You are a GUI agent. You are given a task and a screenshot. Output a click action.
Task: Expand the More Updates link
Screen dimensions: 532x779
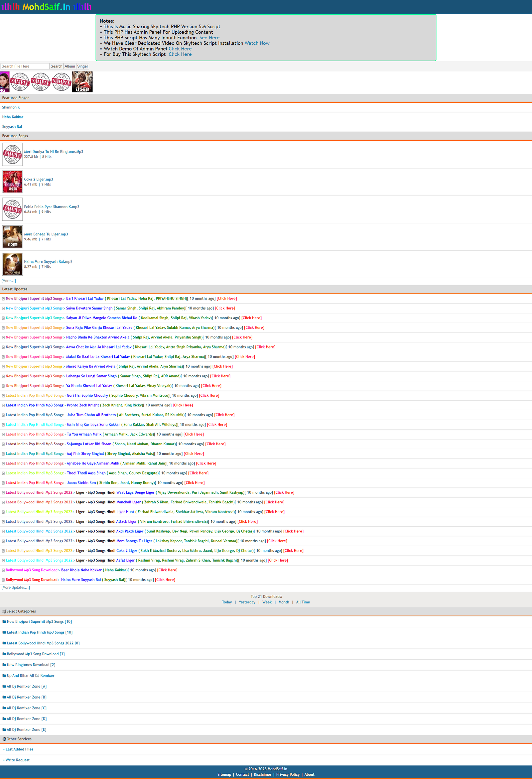(16, 587)
